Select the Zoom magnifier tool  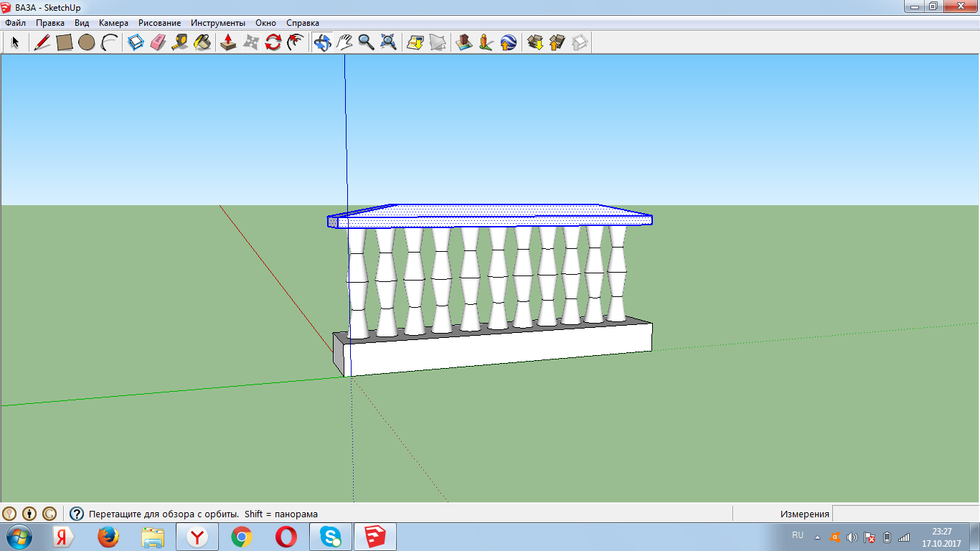367,43
